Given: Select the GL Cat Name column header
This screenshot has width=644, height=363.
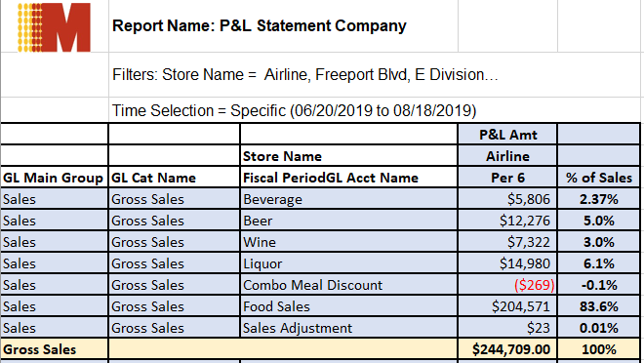Looking at the screenshot, I should [x=174, y=178].
